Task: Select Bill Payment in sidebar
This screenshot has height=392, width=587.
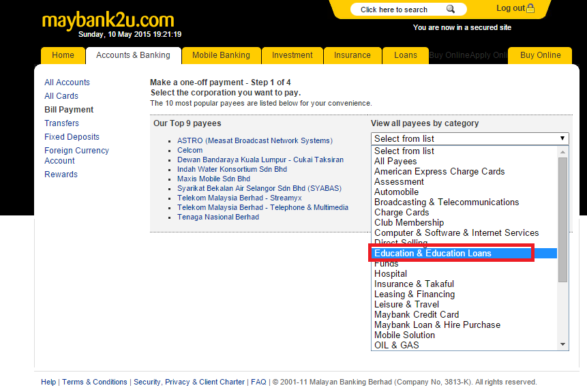Action: [x=69, y=110]
